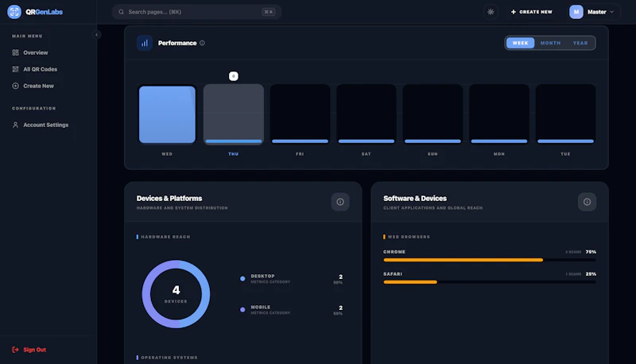Click the MOBILE legend entry
The width and height of the screenshot is (636, 364).
pyautogui.click(x=291, y=310)
